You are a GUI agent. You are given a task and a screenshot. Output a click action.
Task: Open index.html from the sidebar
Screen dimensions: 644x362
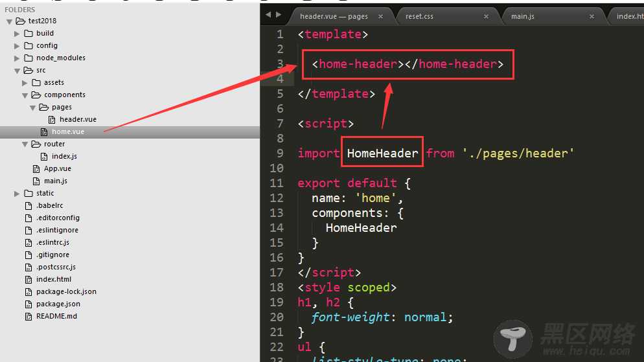[x=54, y=280]
